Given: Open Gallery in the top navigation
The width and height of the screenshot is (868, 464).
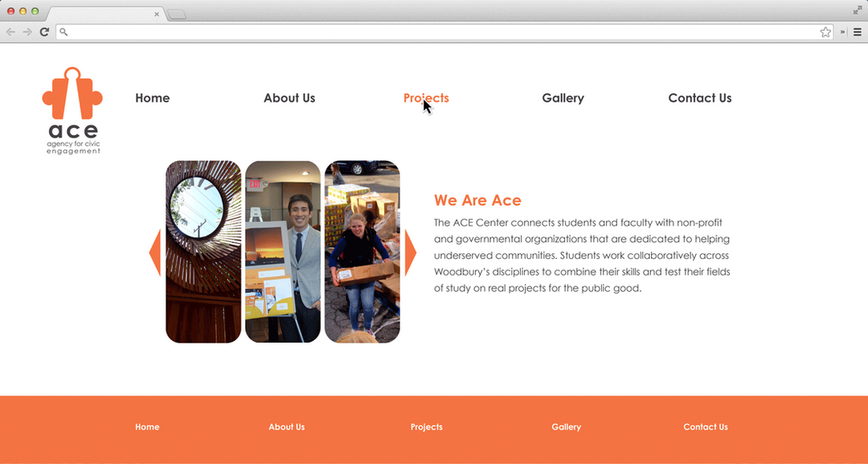Looking at the screenshot, I should pyautogui.click(x=563, y=98).
